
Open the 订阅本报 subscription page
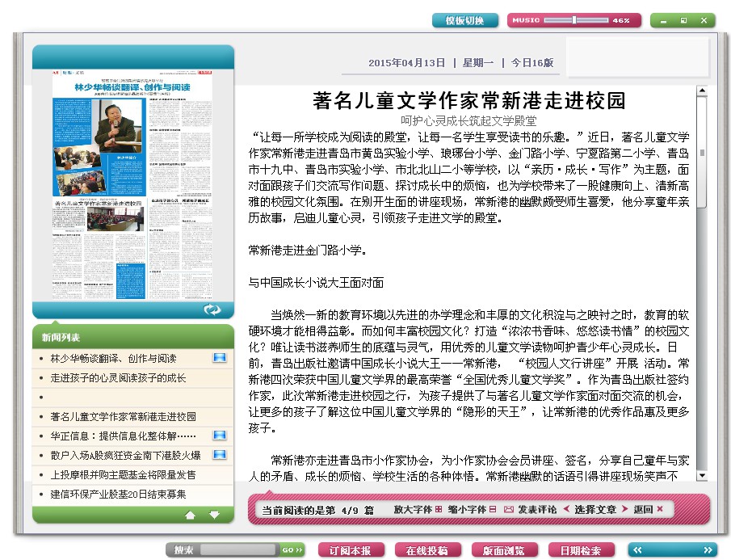351,550
